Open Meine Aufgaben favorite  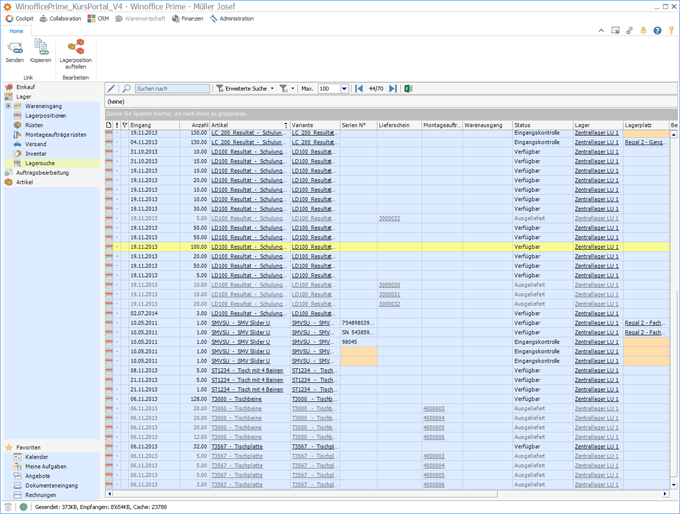tap(46, 466)
